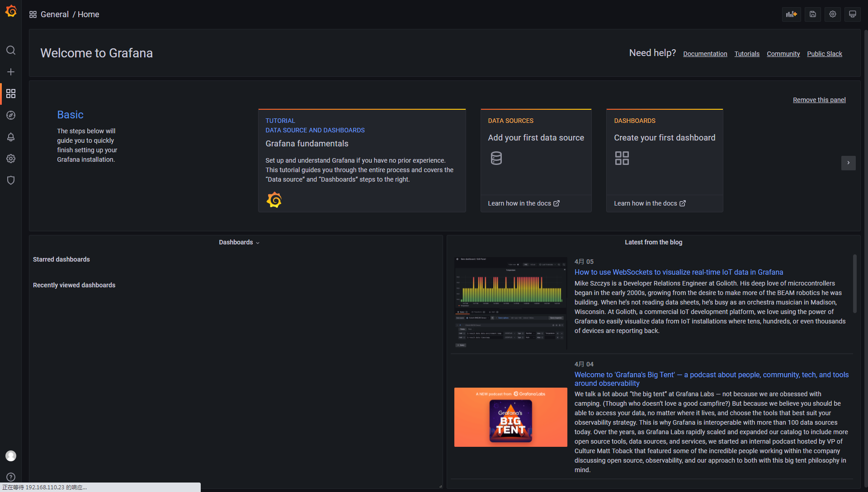
Task: Open the Server Admin shield icon
Action: click(x=11, y=180)
